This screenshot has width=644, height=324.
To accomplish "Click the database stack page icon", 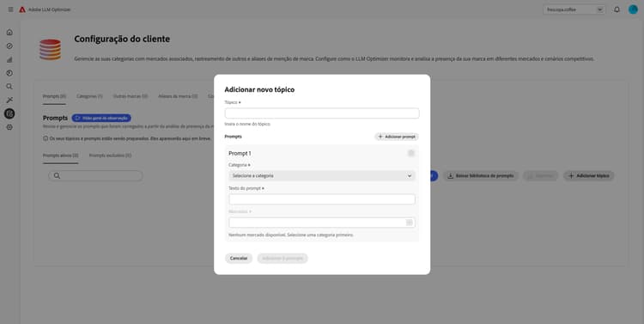I will point(50,49).
